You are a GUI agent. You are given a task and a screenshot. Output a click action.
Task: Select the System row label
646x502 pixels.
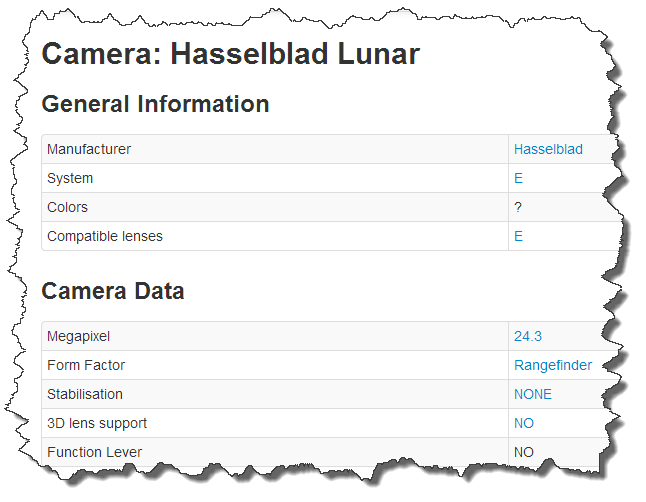[x=70, y=178]
